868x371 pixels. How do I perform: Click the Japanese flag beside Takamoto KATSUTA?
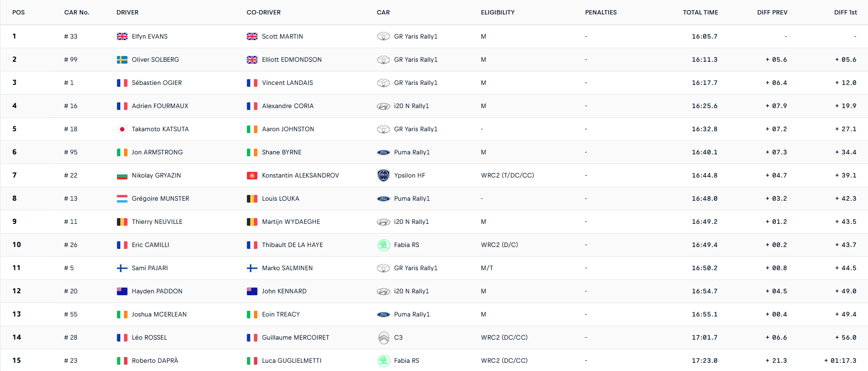pyautogui.click(x=122, y=129)
